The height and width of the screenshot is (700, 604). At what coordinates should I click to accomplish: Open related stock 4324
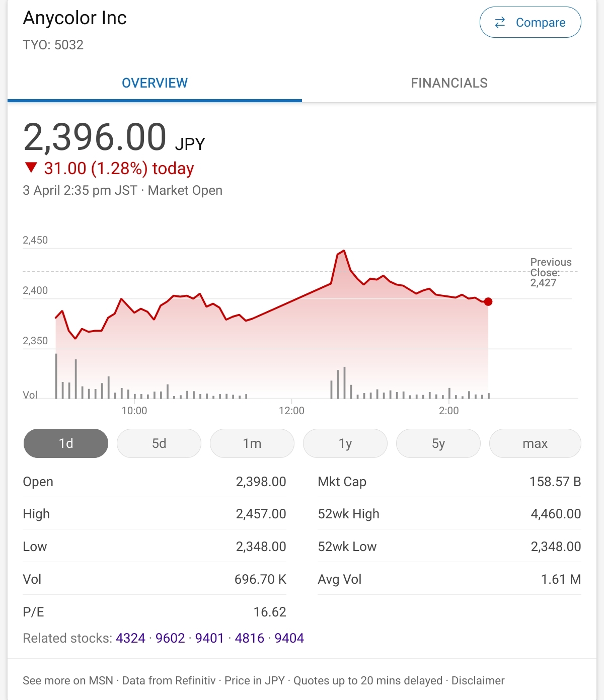point(130,638)
